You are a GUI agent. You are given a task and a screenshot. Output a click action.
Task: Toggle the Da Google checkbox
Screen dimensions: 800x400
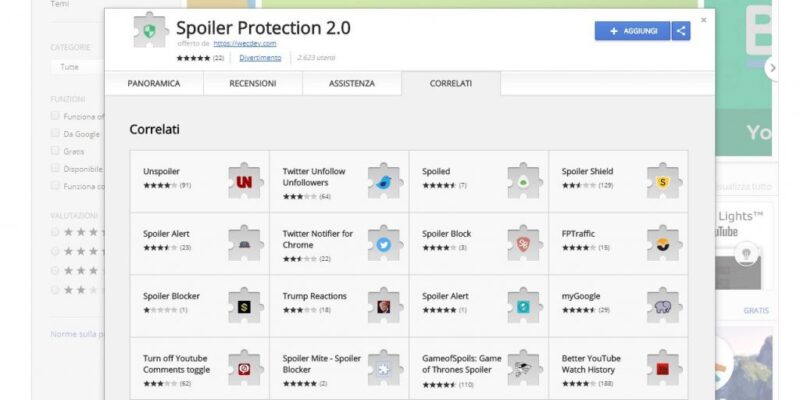(55, 133)
